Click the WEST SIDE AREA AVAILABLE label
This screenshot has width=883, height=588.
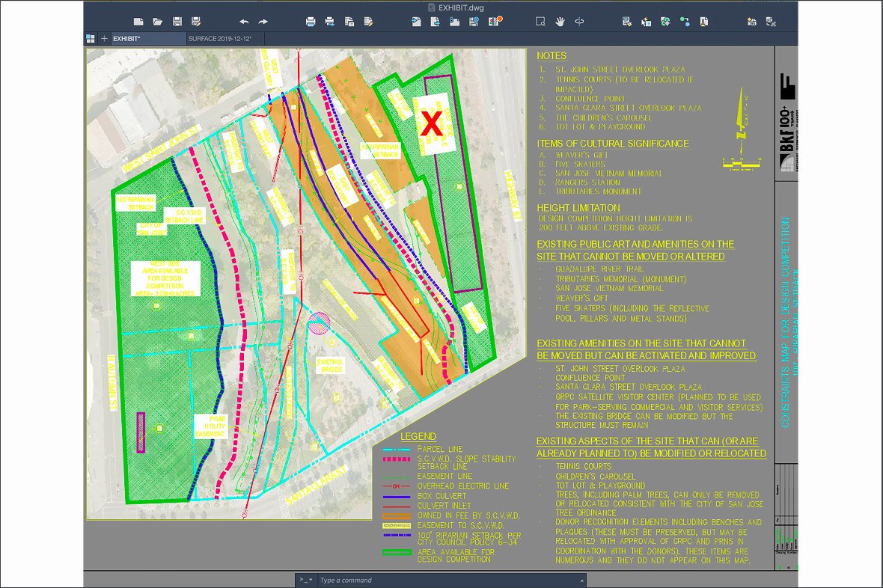click(165, 278)
